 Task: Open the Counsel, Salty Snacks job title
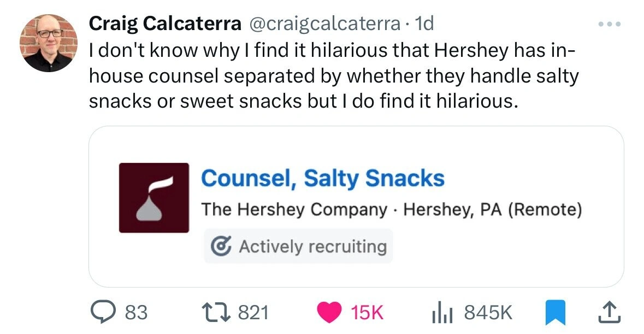coord(322,178)
